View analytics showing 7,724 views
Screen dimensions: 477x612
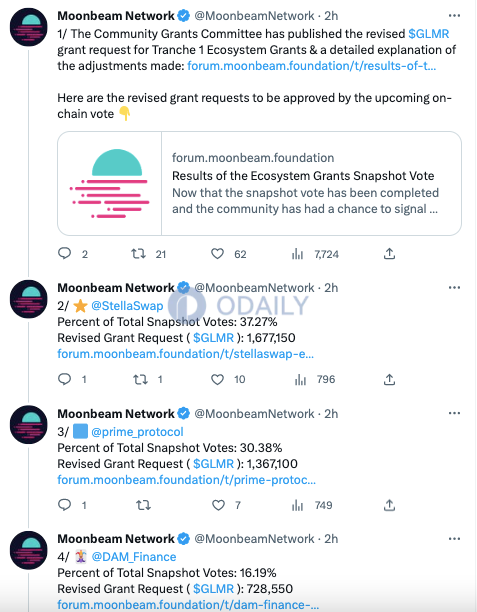[315, 254]
